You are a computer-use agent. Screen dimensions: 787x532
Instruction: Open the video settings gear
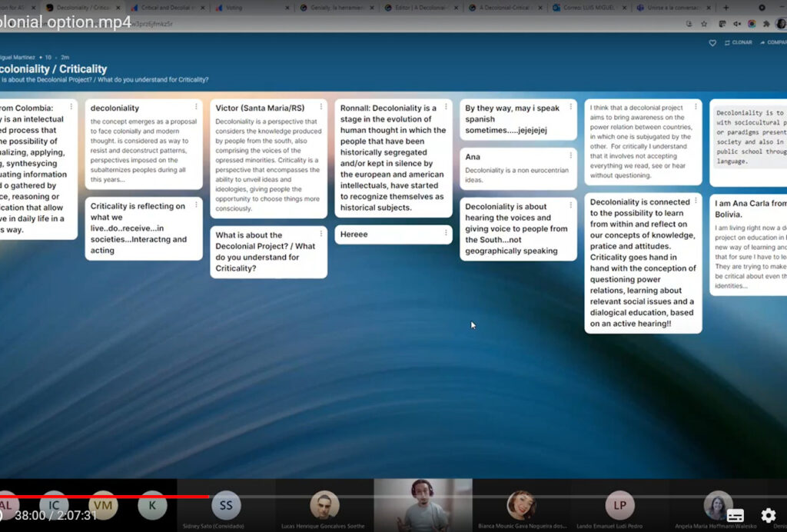click(768, 516)
